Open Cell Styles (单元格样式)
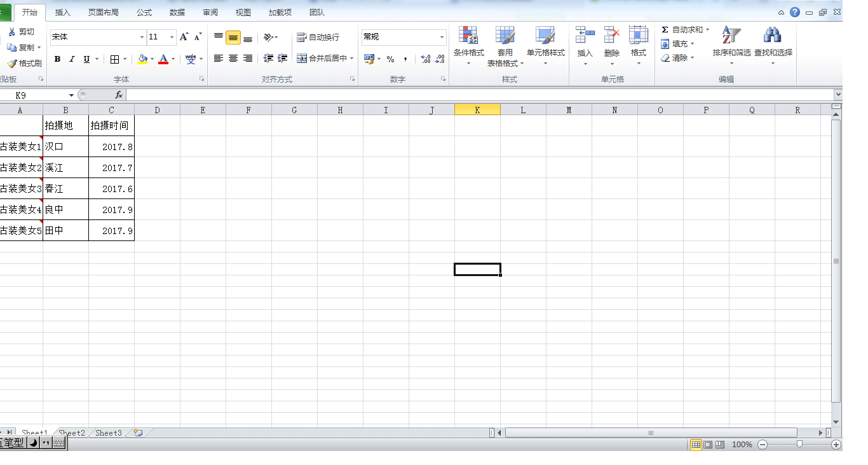 tap(545, 46)
